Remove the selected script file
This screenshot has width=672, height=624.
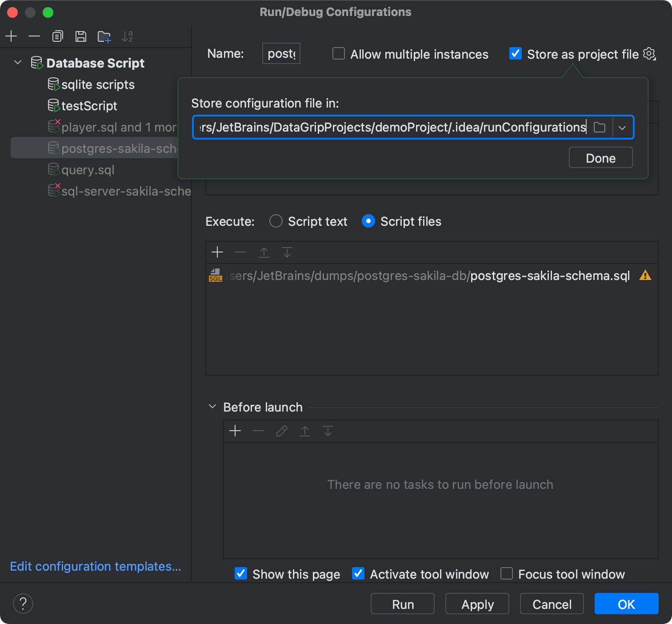click(x=240, y=252)
